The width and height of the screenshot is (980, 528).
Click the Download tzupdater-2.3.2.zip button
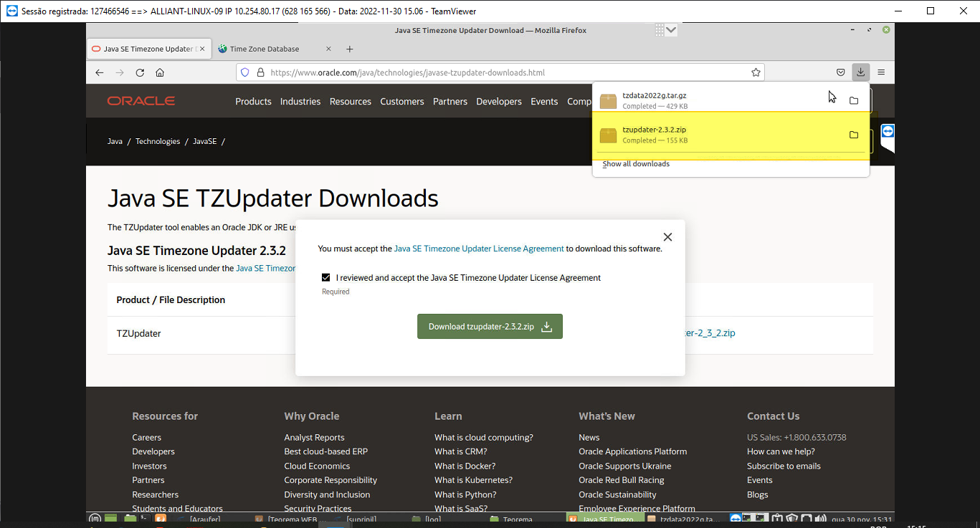click(490, 327)
